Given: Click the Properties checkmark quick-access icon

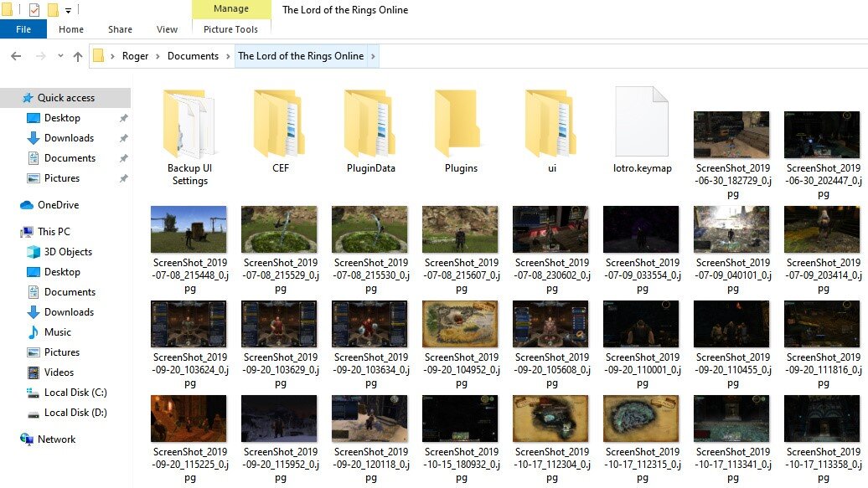Looking at the screenshot, I should pyautogui.click(x=34, y=9).
